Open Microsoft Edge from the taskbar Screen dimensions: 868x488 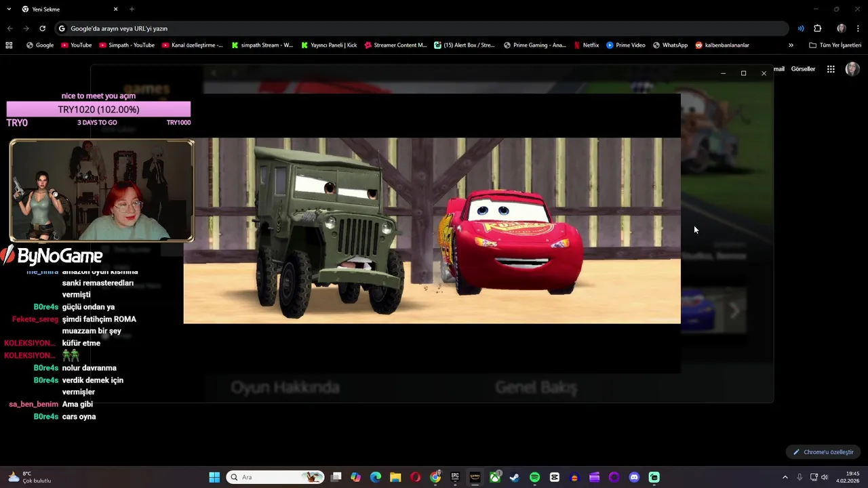tap(376, 477)
